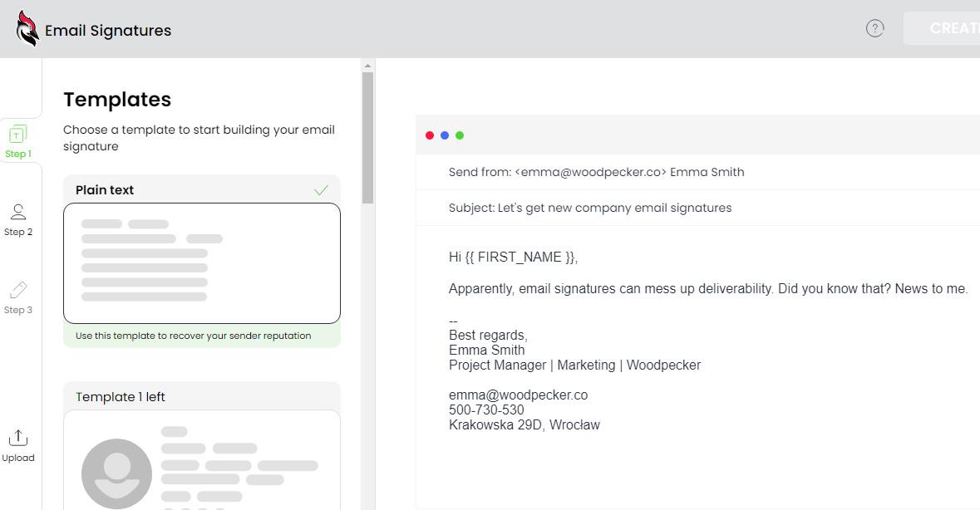Click the Hi {{ FIRST_NAME }} greeting
Viewport: 980px width, 510px height.
513,257
